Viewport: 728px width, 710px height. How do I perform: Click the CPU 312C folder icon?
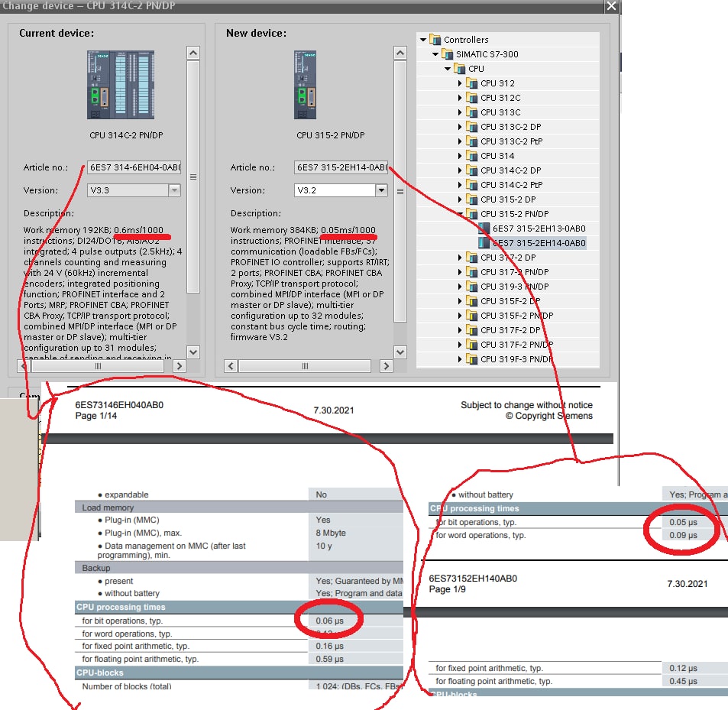coord(472,98)
